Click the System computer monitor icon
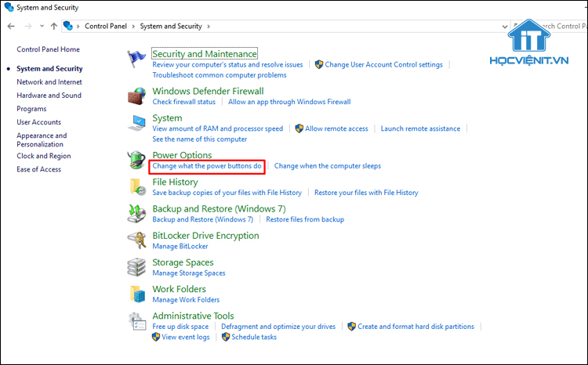This screenshot has width=588, height=365. (x=137, y=123)
